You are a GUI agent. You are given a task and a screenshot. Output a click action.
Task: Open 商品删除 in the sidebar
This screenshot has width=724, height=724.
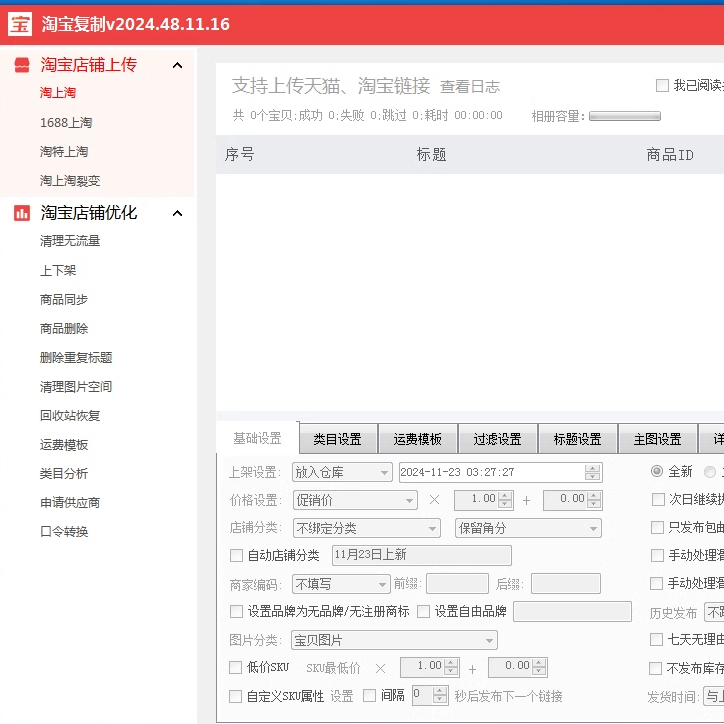point(64,328)
